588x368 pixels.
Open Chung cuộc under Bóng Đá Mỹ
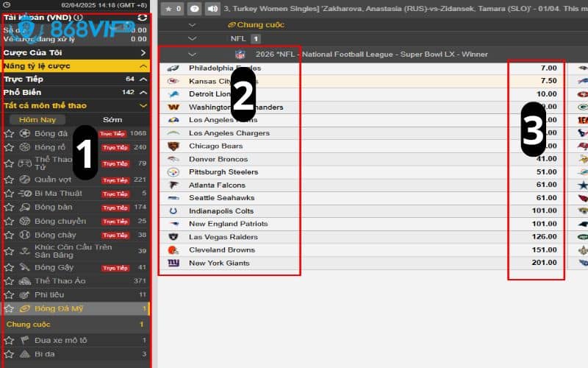click(76, 325)
